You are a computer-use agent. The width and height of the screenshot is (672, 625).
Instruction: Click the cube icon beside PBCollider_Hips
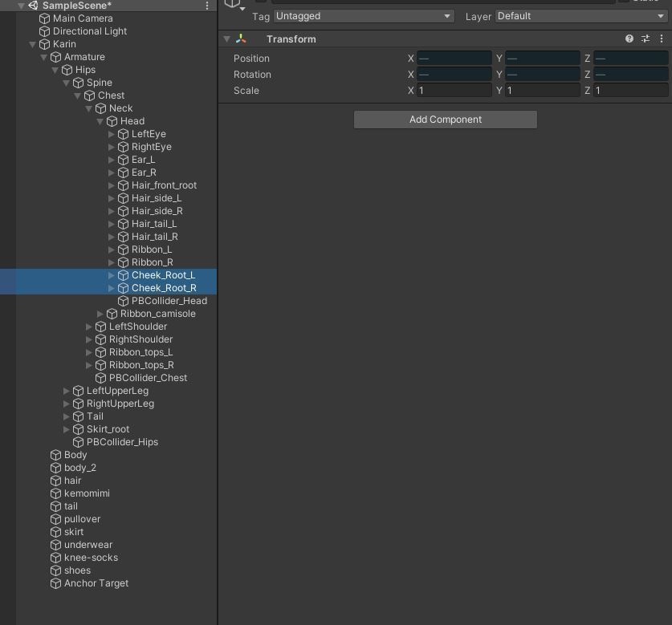pos(78,442)
